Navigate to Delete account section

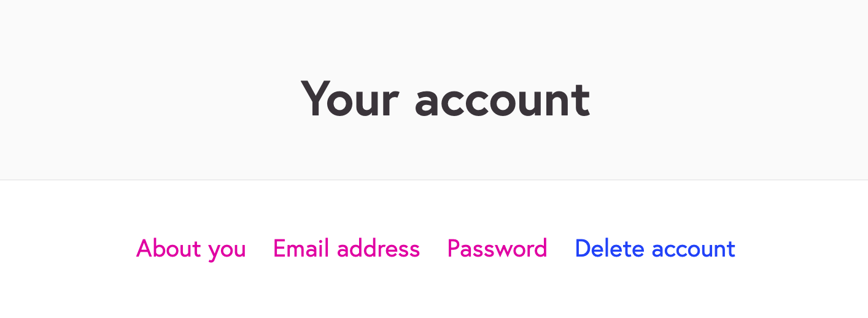[x=655, y=249]
